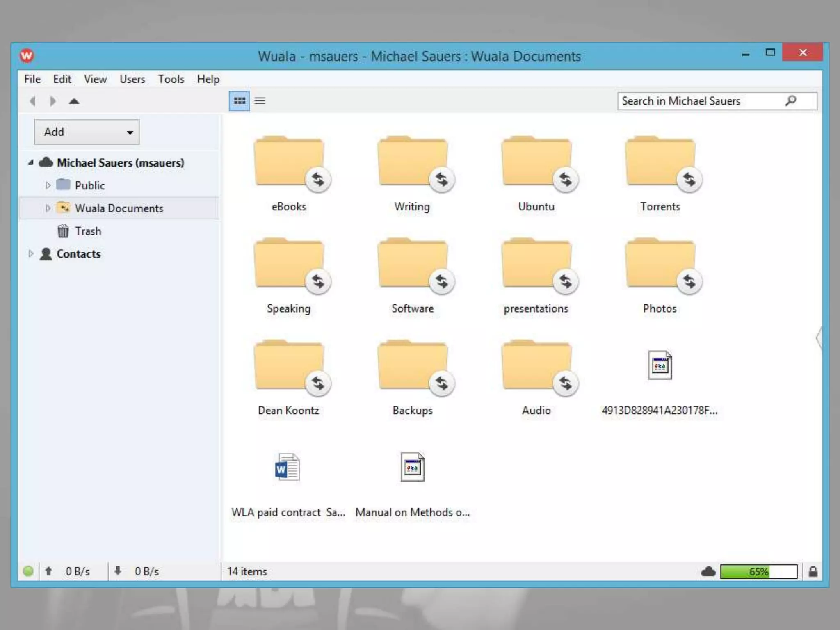Go up one folder level

(x=74, y=101)
